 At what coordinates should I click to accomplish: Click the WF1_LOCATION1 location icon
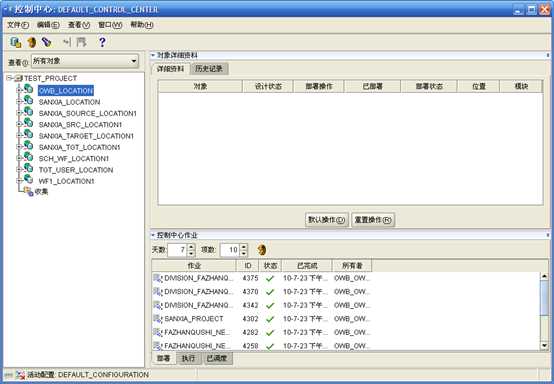click(x=28, y=180)
